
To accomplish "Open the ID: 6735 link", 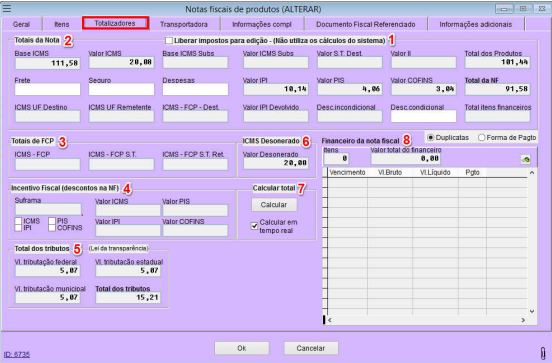I will (17, 354).
